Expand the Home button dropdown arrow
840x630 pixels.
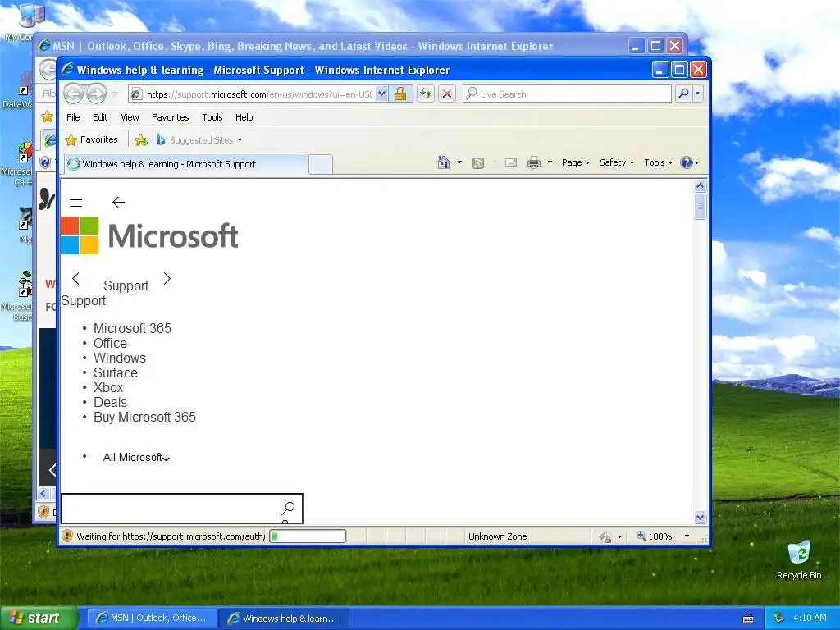tap(459, 162)
